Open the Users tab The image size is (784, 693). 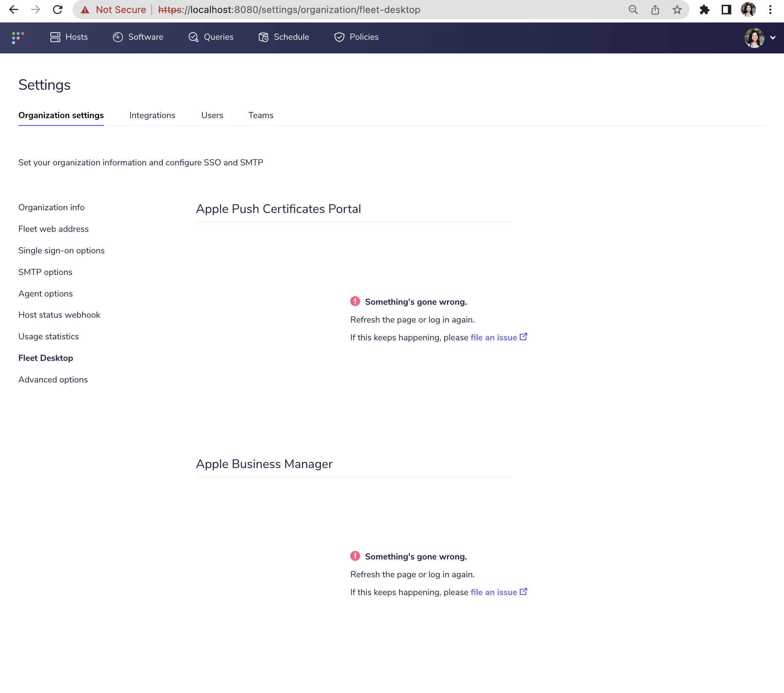coord(212,115)
